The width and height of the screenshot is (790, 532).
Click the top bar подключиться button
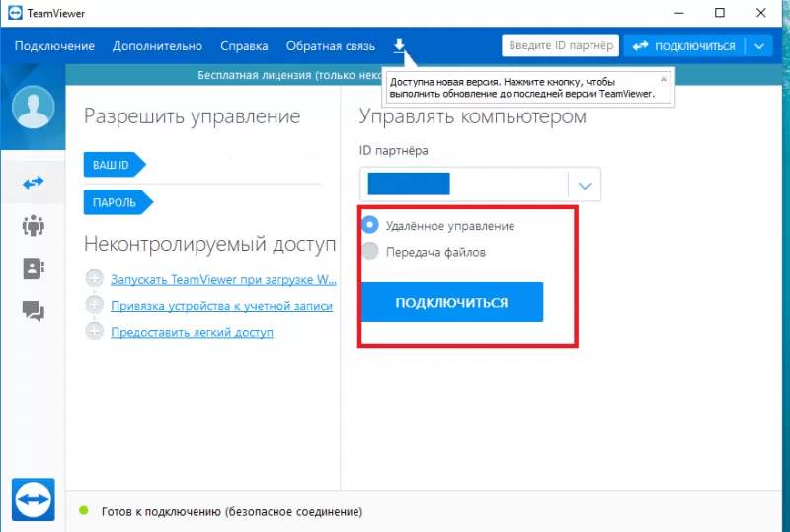click(x=684, y=46)
